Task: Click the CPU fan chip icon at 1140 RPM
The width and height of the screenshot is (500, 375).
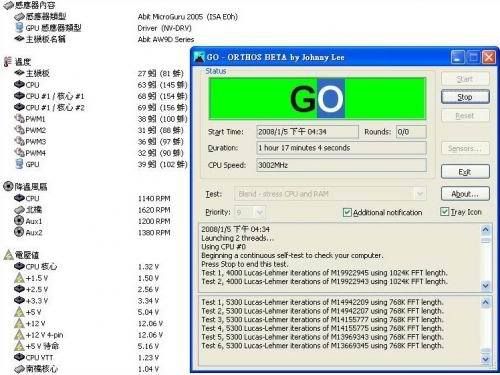Action: 19,198
